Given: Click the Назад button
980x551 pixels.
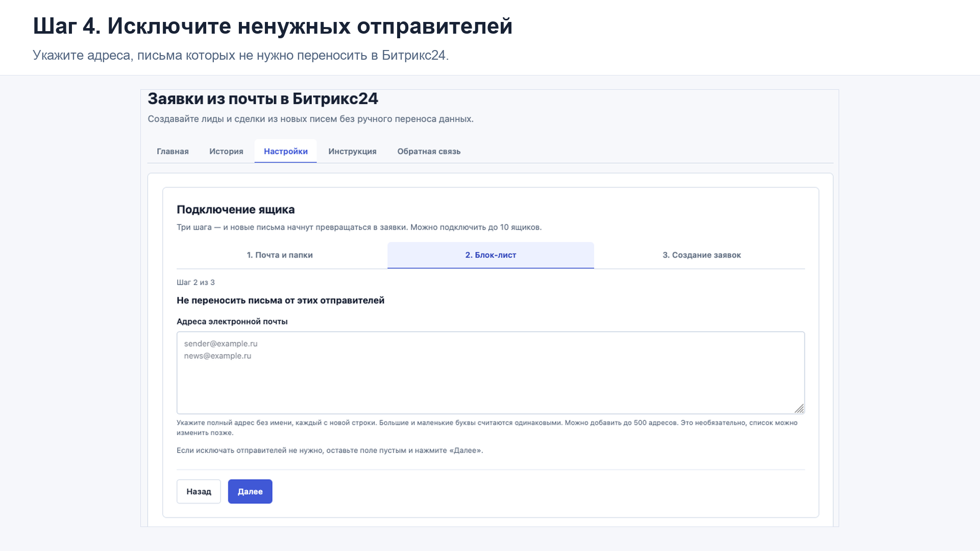Looking at the screenshot, I should click(x=199, y=491).
